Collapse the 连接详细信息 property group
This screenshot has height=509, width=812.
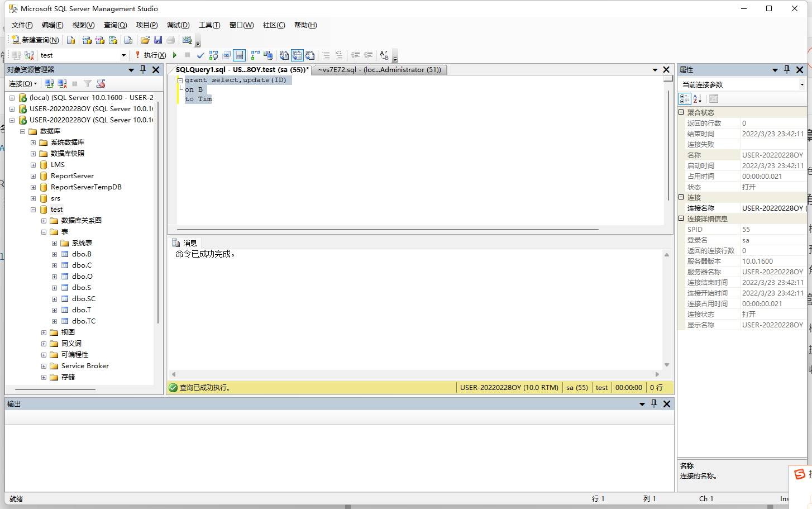point(681,218)
